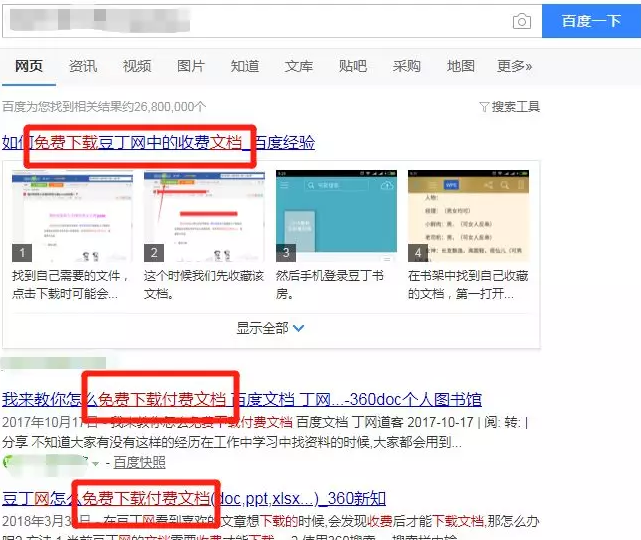The height and width of the screenshot is (540, 641).
Task: Click text 找到自己需要的文件，点击下载时可能会...
Action: (70, 285)
